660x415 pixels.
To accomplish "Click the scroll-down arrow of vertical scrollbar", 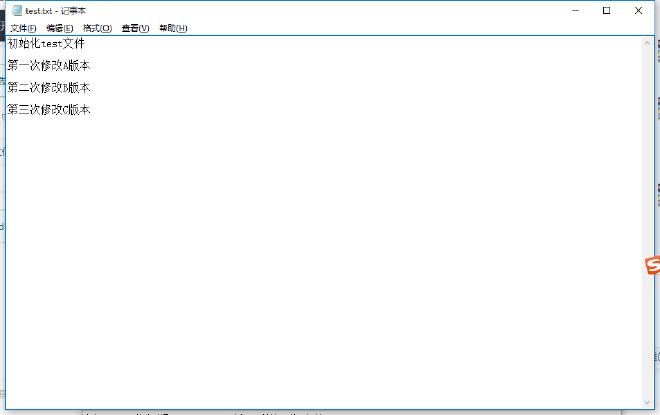I will (648, 403).
